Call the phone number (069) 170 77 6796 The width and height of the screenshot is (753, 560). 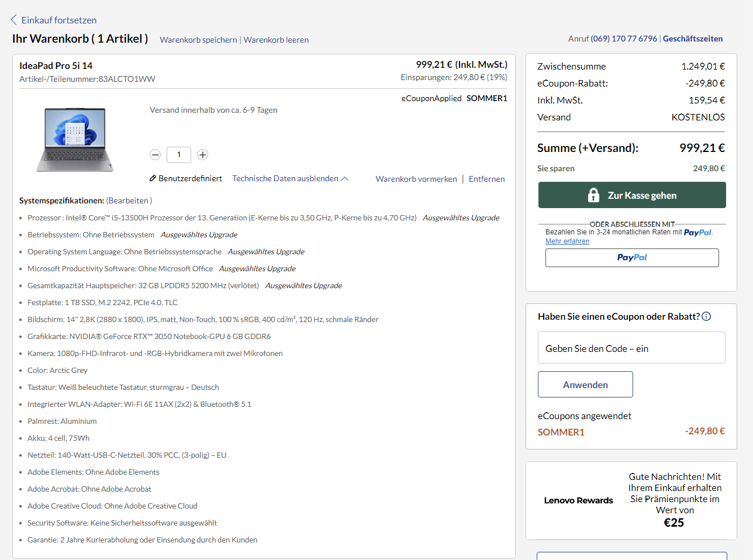coord(624,39)
